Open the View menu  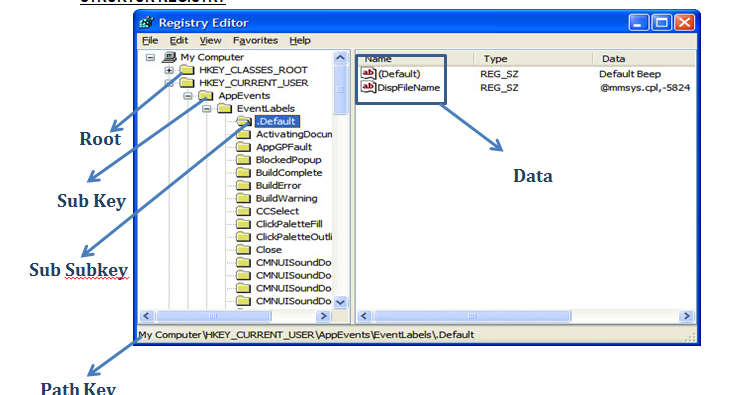coord(210,41)
